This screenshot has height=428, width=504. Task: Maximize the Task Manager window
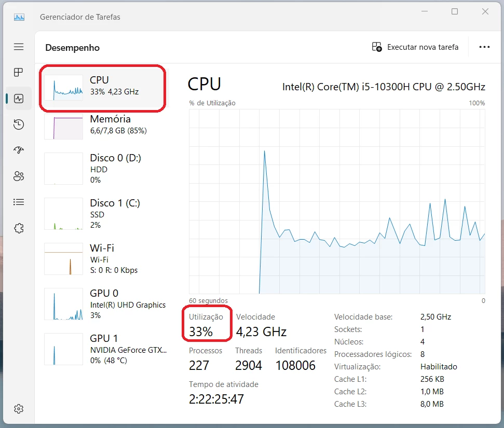click(x=455, y=11)
